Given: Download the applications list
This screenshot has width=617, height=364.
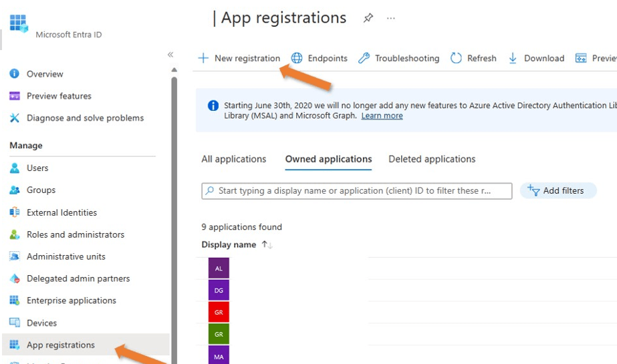Looking at the screenshot, I should coord(536,58).
